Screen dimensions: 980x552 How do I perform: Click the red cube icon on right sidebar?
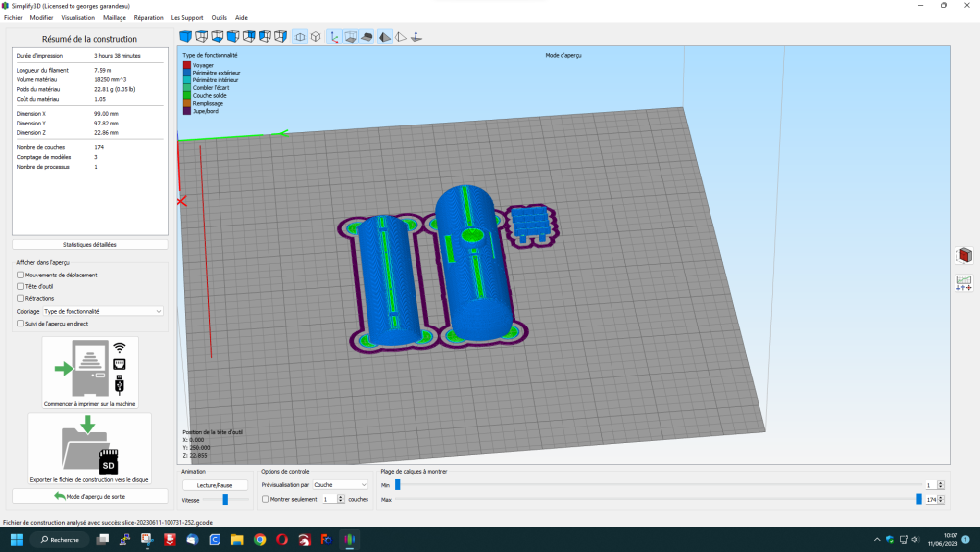click(x=964, y=256)
